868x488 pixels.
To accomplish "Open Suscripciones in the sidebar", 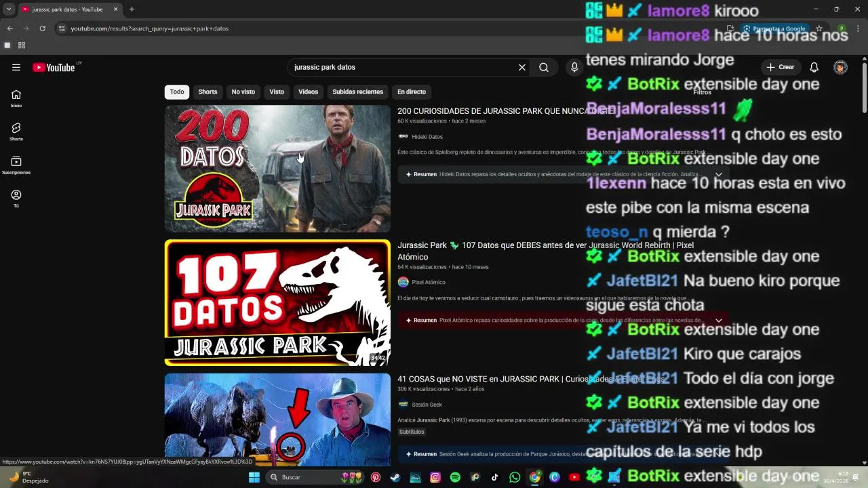I will [x=16, y=165].
